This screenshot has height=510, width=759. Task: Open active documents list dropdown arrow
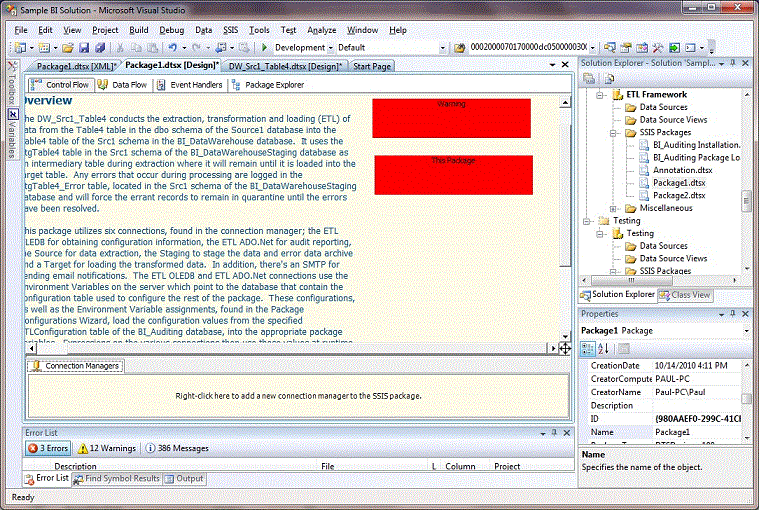coord(552,64)
